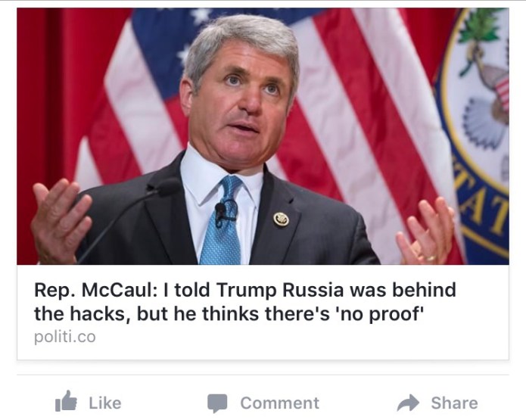Select the Like text label
This screenshot has height=420, width=526.
click(x=105, y=403)
